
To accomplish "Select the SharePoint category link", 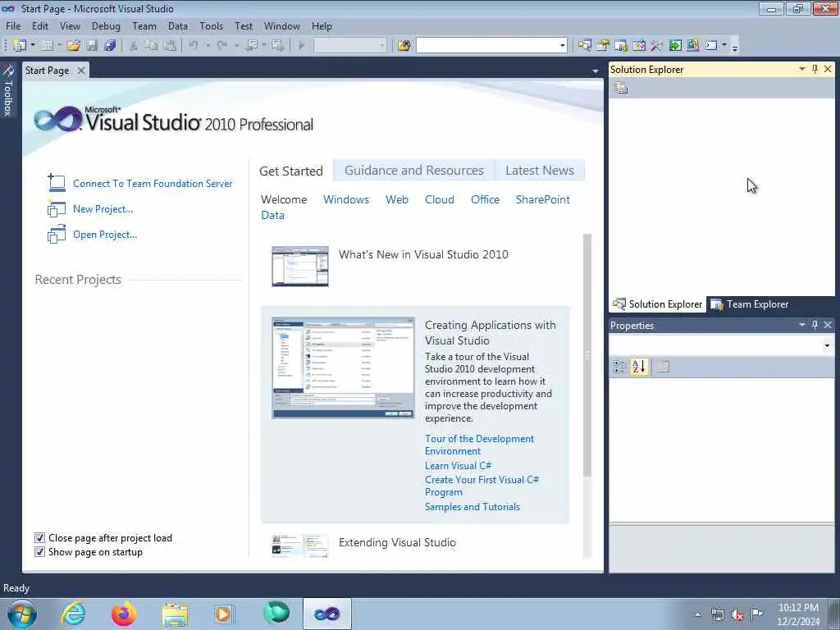I will pyautogui.click(x=543, y=200).
